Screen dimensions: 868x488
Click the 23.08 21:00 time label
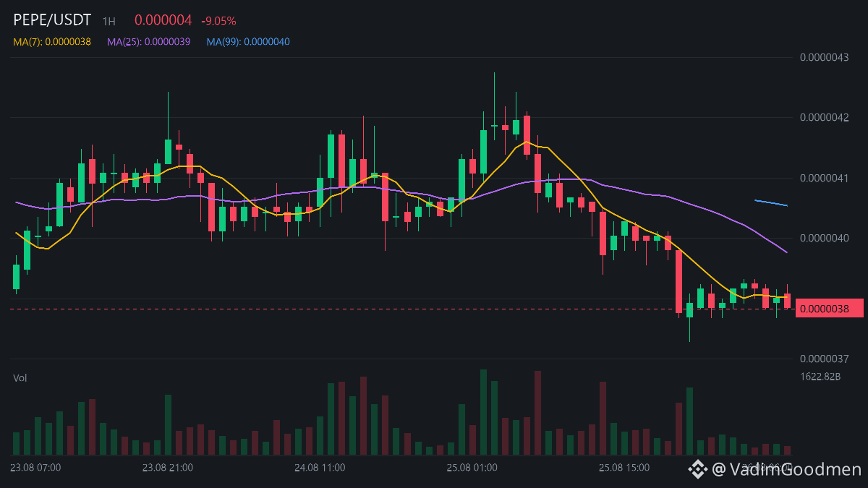168,468
